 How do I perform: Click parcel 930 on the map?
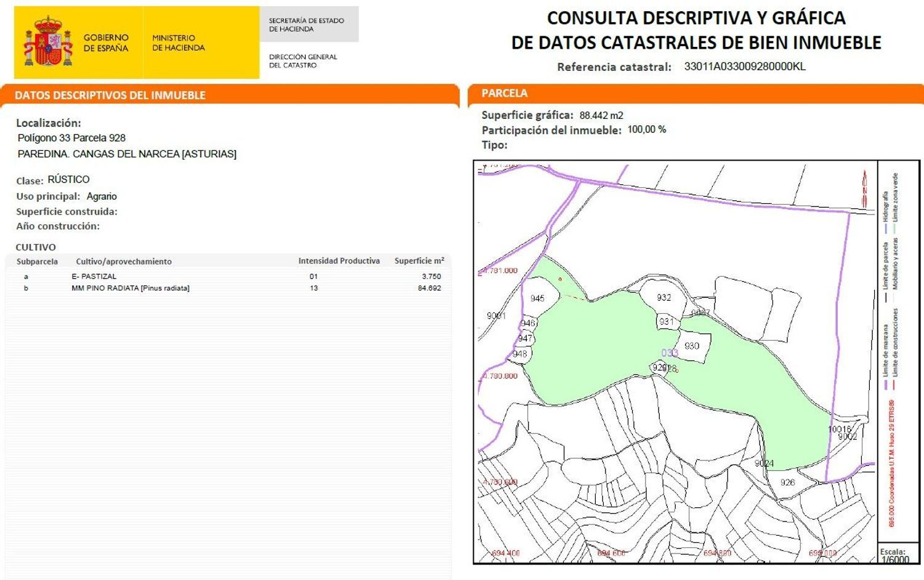coord(692,345)
